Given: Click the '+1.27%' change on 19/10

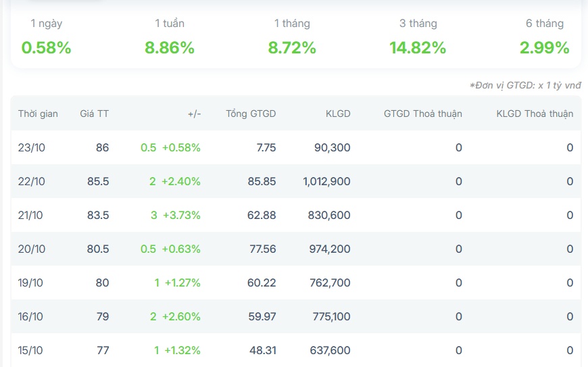Looking at the screenshot, I should pyautogui.click(x=183, y=283).
